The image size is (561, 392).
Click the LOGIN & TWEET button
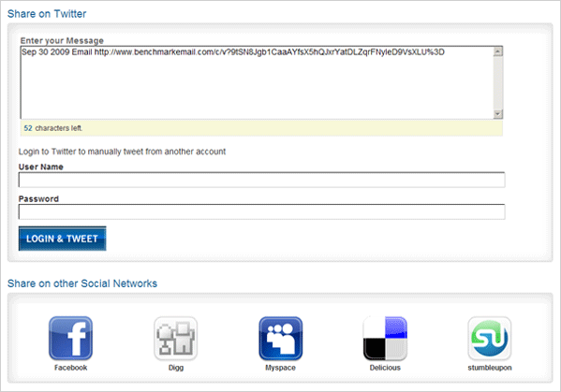(62, 239)
